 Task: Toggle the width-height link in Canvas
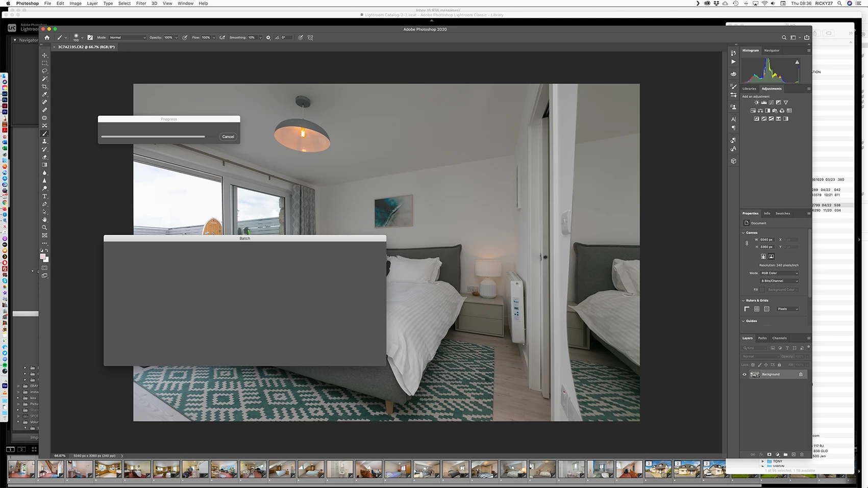tap(747, 243)
